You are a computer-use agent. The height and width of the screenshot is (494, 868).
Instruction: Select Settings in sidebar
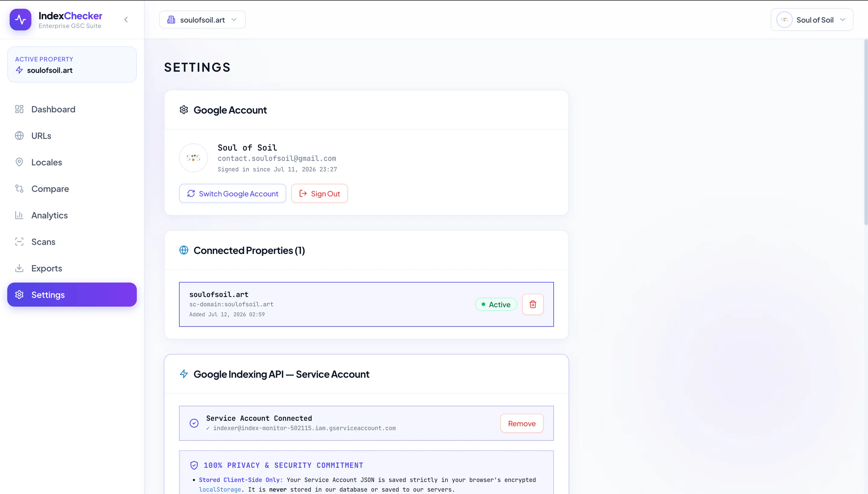point(72,295)
